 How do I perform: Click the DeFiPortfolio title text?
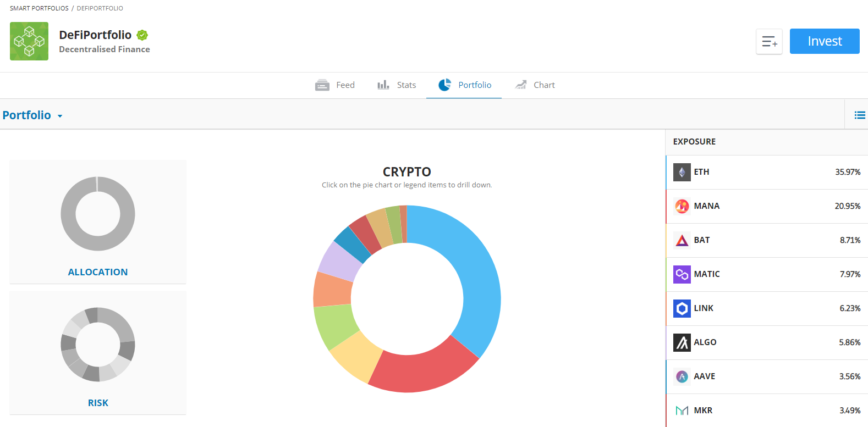coord(95,35)
